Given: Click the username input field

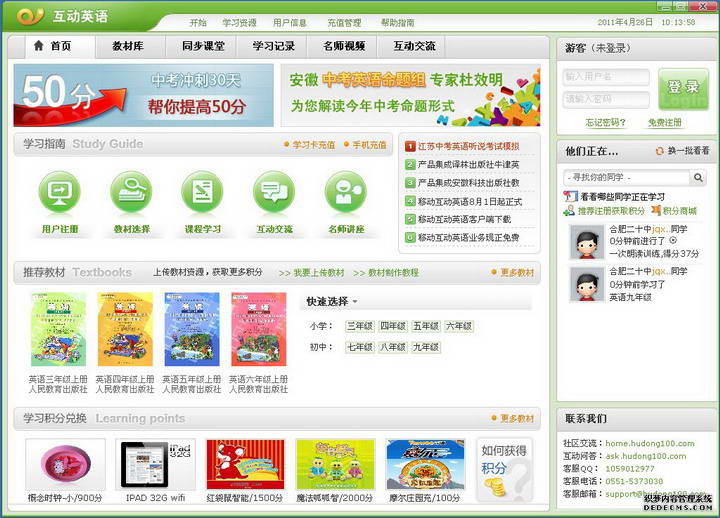Looking at the screenshot, I should 606,77.
